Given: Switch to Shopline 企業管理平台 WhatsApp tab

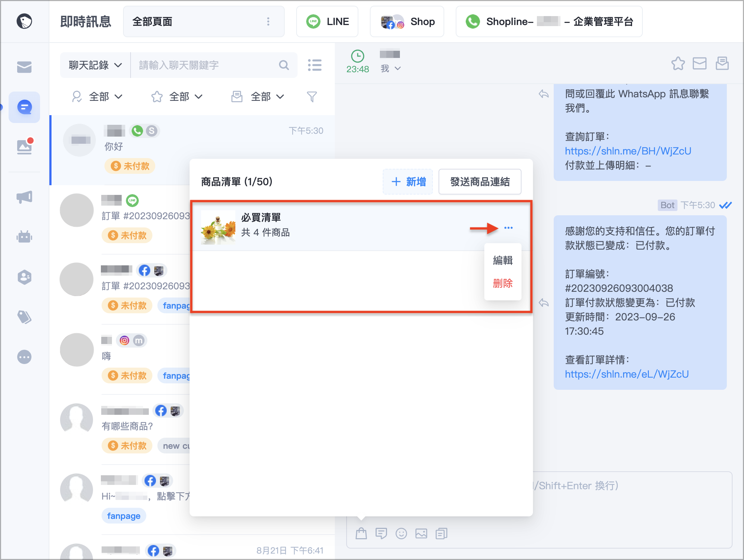Looking at the screenshot, I should (x=549, y=21).
